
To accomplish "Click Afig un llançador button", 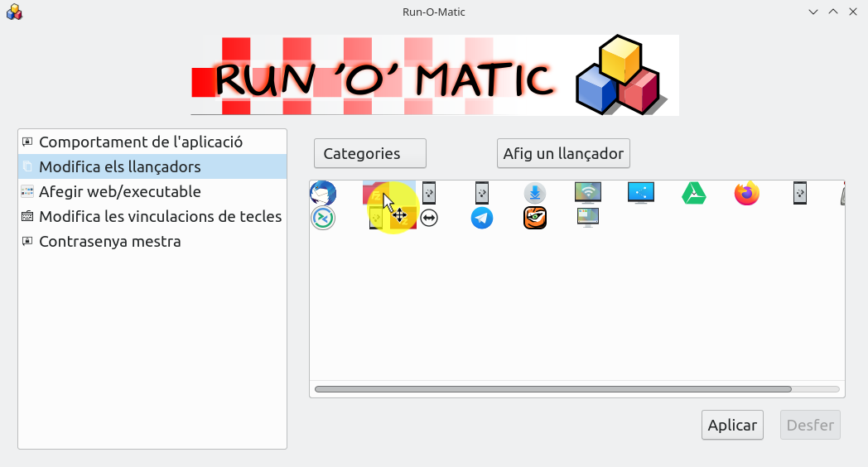I will [563, 153].
